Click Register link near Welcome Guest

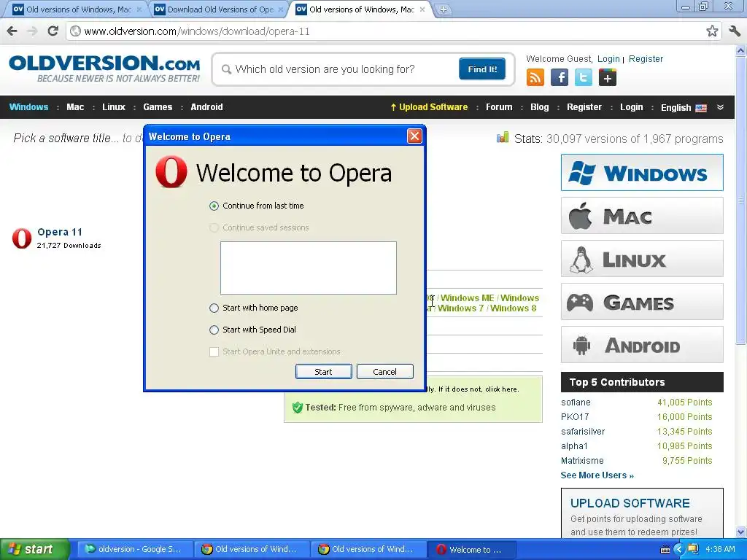646,59
